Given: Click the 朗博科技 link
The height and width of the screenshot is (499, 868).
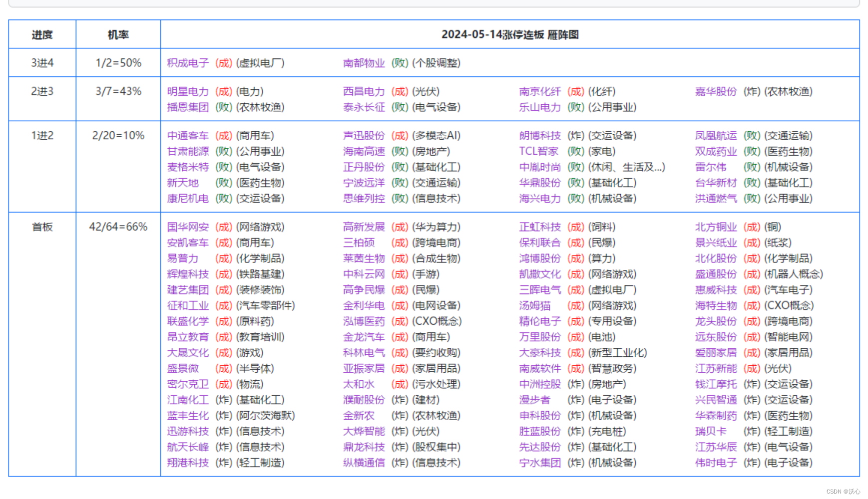Looking at the screenshot, I should (540, 136).
